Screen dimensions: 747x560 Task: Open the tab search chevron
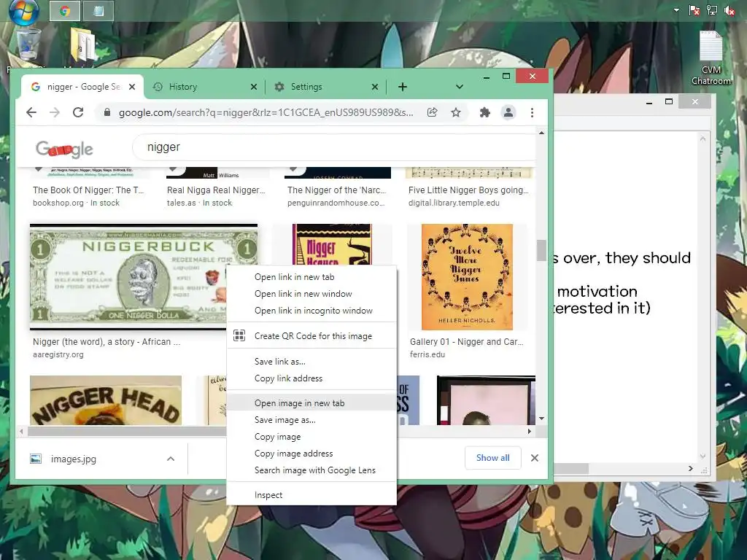click(x=460, y=87)
